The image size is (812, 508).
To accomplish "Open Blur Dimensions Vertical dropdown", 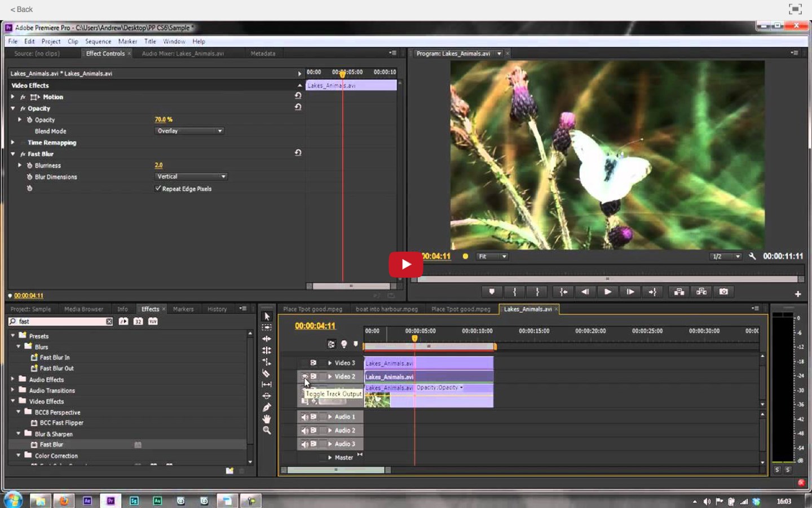I will coord(191,177).
